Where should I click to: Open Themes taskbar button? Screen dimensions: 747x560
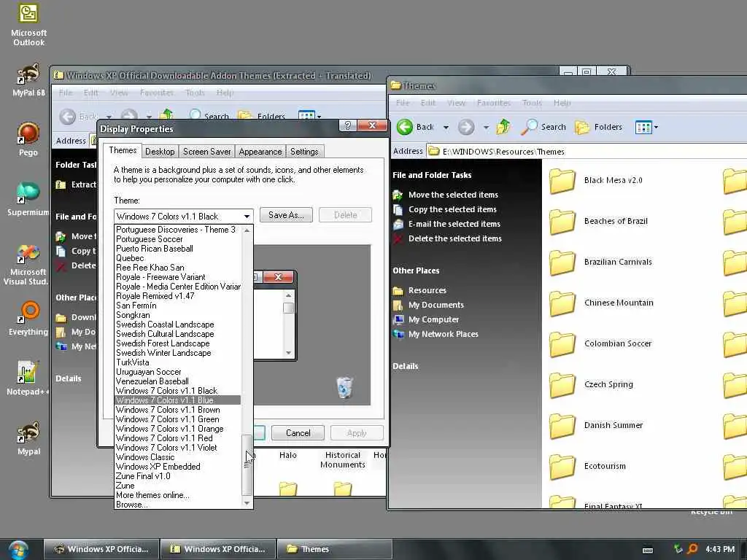pos(334,550)
